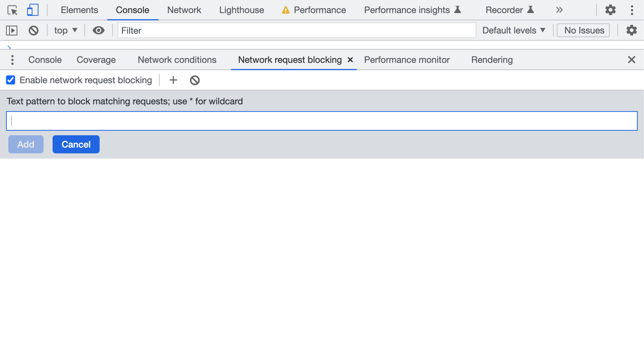The image size is (644, 362).
Task: Click the add pattern plus icon
Action: click(x=173, y=80)
